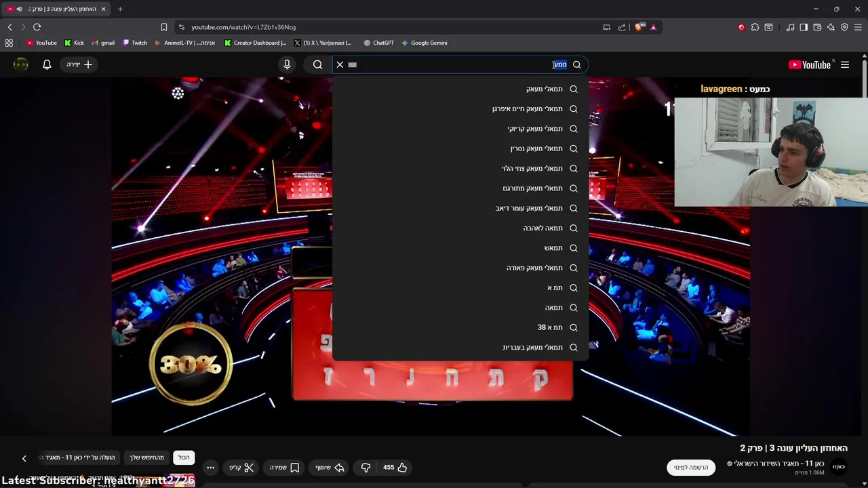
Task: Choose suggestion תמאלי מעאק בעברית
Action: point(460,347)
